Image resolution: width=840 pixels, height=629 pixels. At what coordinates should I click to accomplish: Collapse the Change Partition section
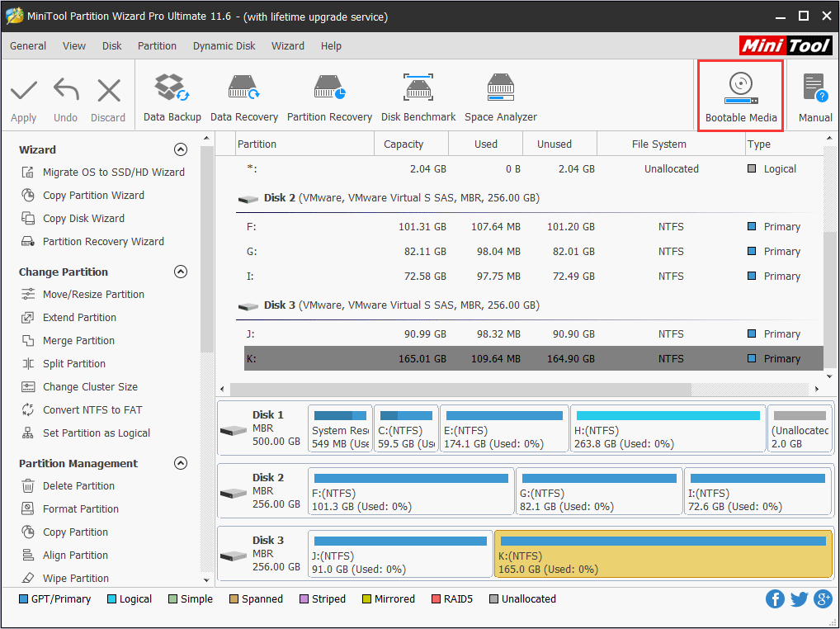(181, 272)
